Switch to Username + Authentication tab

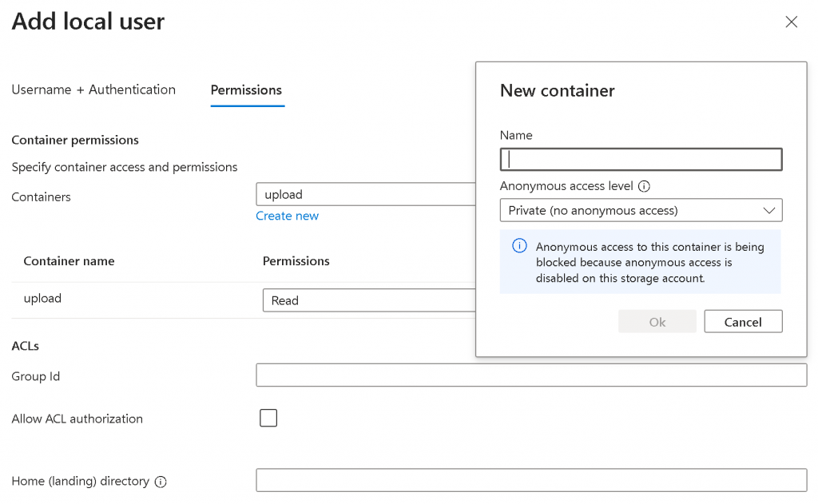(93, 89)
